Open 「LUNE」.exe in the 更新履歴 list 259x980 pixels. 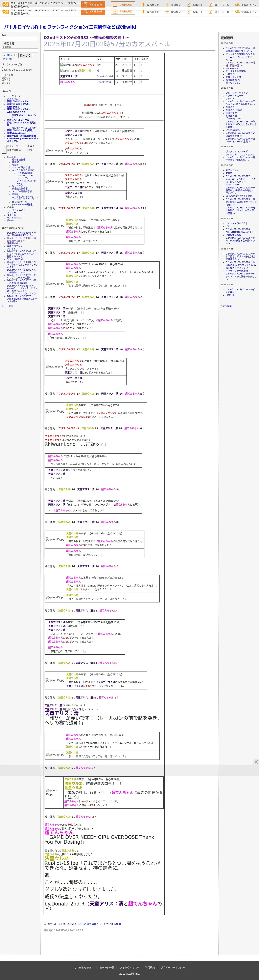(x=233, y=119)
